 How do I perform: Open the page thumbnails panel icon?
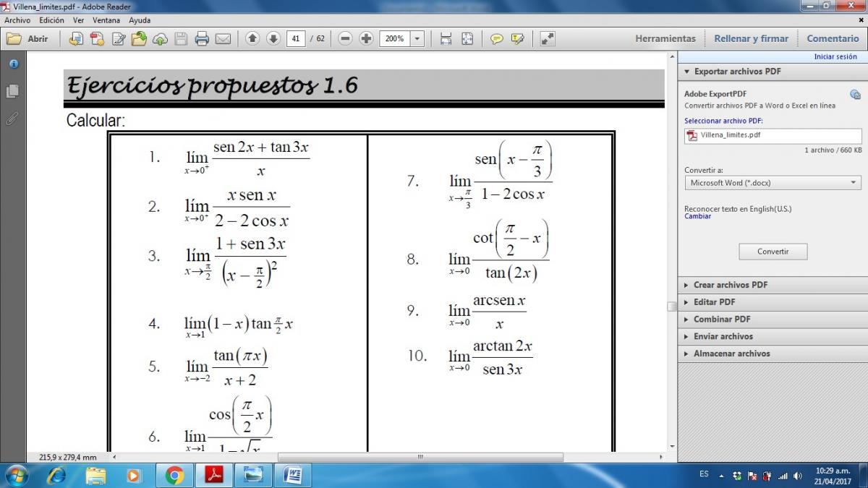coord(12,91)
